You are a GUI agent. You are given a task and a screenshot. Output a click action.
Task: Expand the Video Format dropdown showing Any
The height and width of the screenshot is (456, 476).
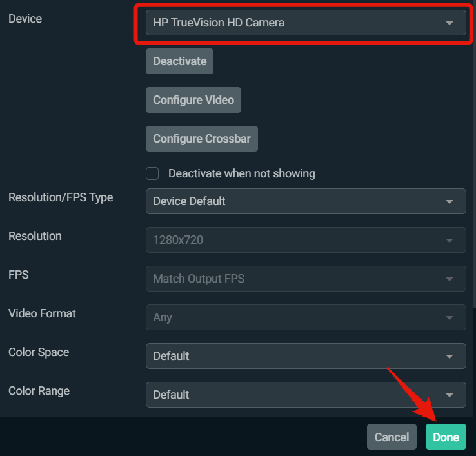tap(306, 317)
